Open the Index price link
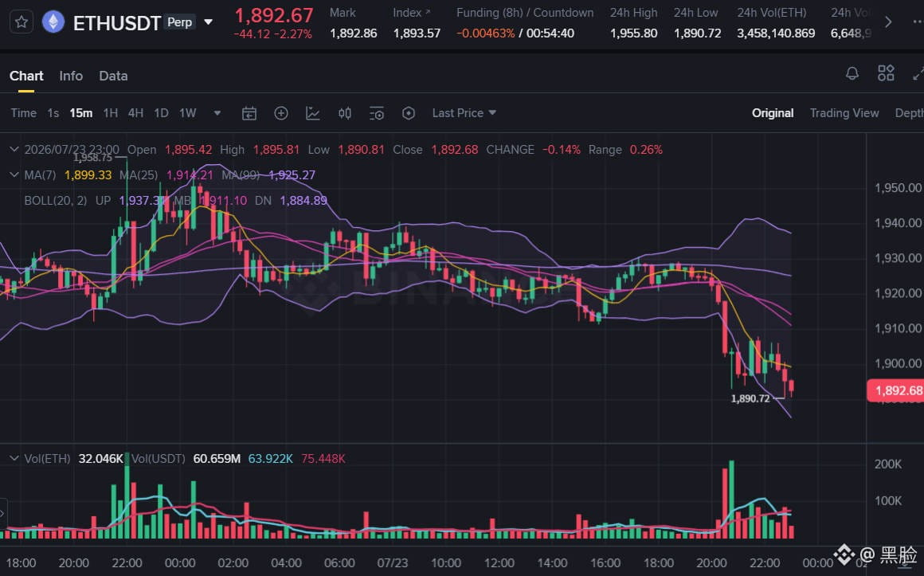 click(x=411, y=13)
